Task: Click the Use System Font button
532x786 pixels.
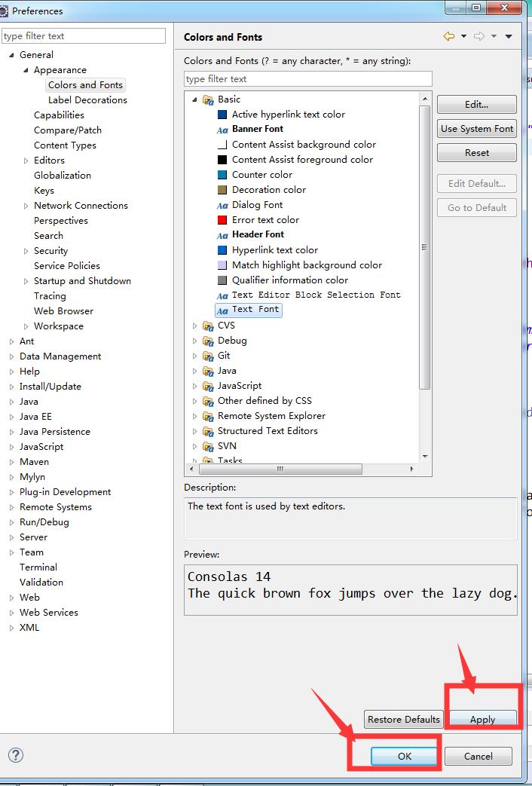Action: (477, 129)
